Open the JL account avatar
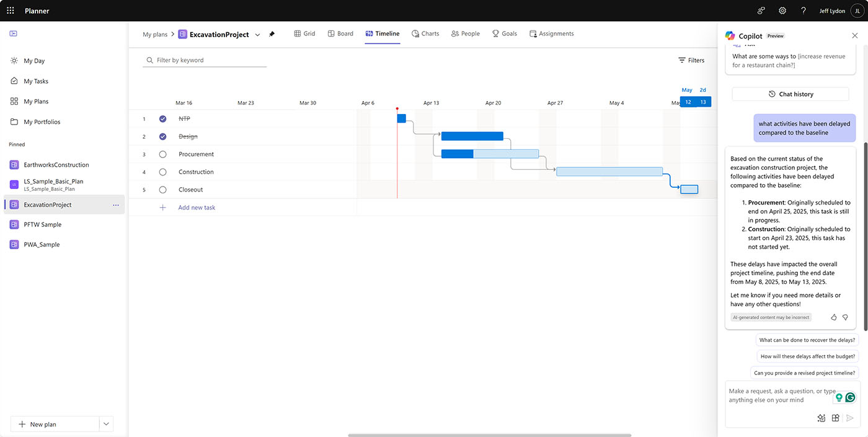 pos(857,11)
